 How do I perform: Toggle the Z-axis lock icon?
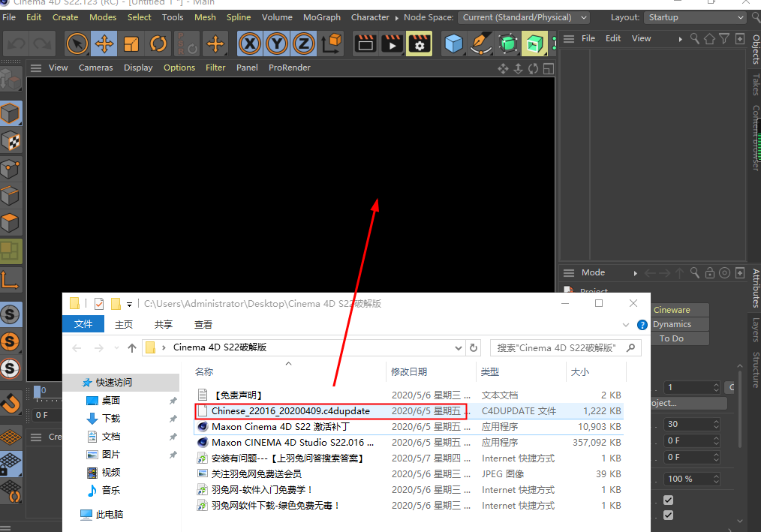[x=303, y=44]
